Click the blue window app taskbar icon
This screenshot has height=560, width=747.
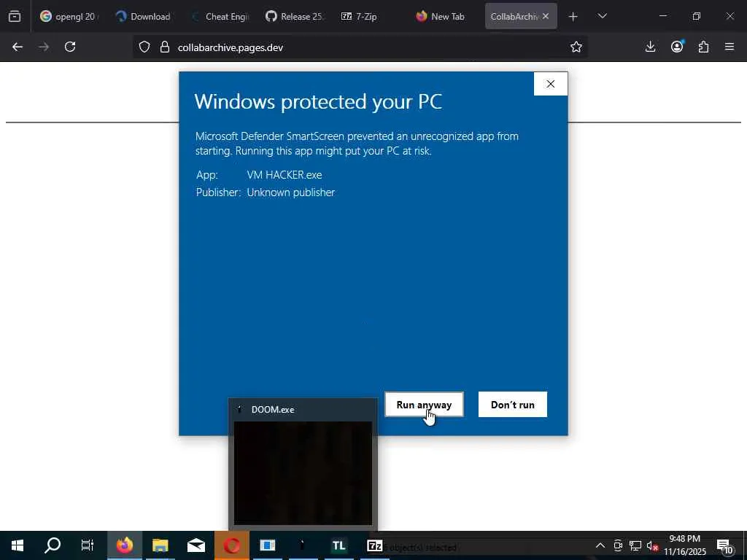tap(267, 545)
